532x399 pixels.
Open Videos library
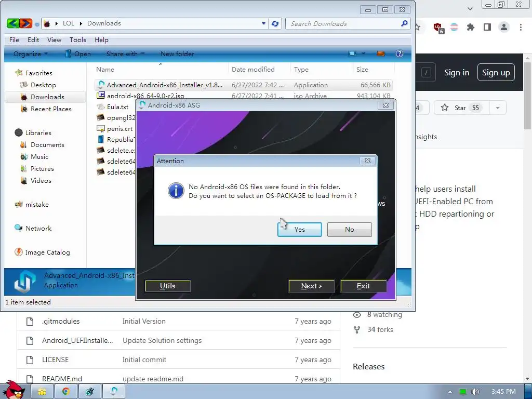pos(41,180)
